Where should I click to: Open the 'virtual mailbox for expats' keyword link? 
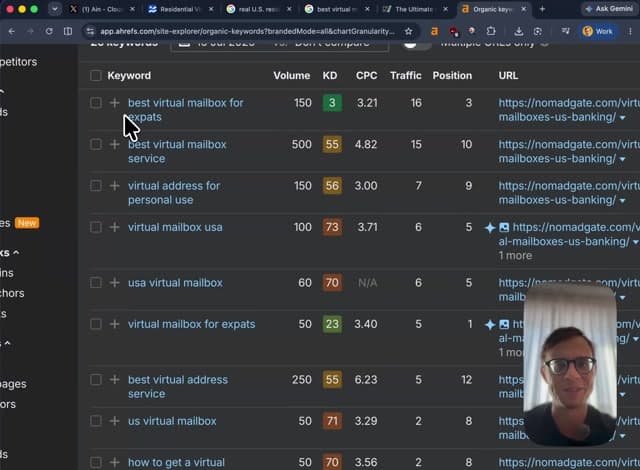(x=191, y=324)
